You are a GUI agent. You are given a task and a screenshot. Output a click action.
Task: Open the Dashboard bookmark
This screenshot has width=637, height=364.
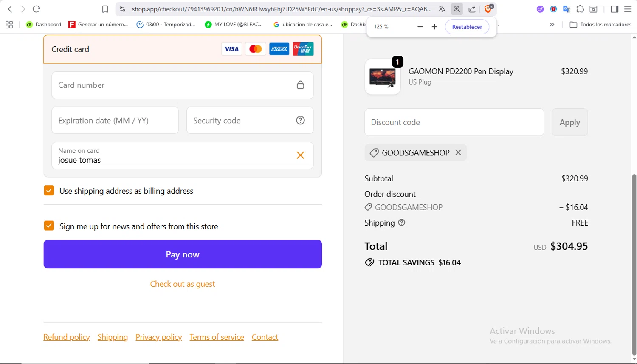(x=44, y=25)
